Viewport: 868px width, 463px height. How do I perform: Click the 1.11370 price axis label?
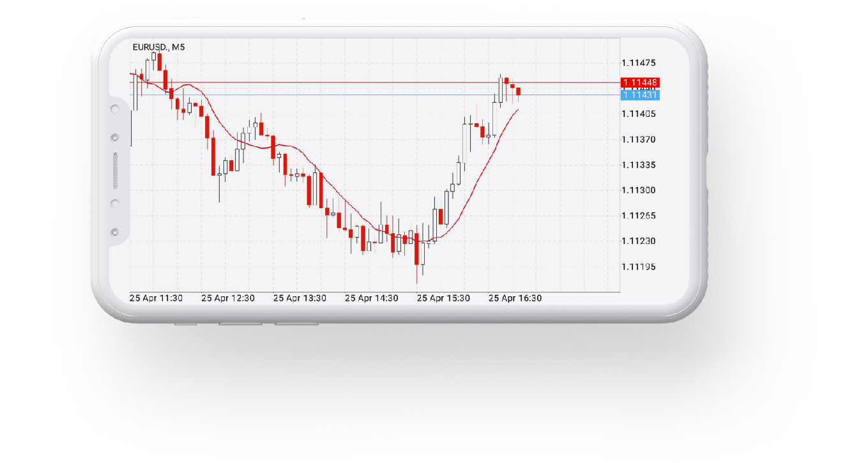[x=639, y=139]
